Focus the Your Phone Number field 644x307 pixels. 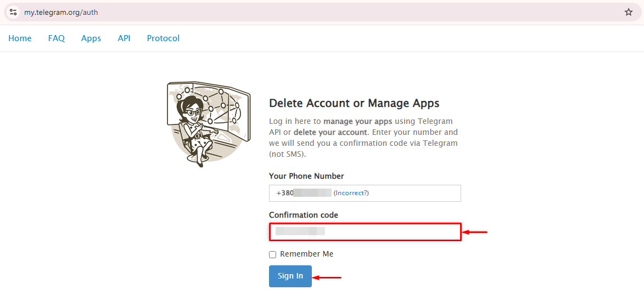click(365, 193)
